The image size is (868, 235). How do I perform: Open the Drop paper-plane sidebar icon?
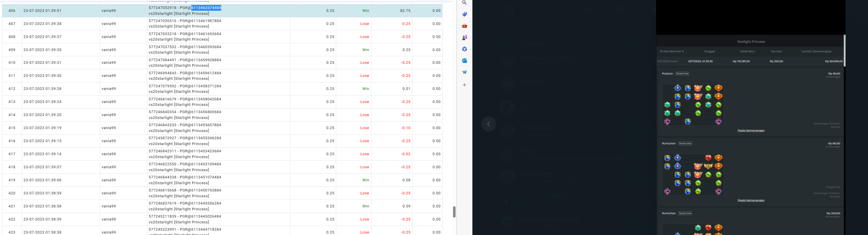click(x=464, y=72)
